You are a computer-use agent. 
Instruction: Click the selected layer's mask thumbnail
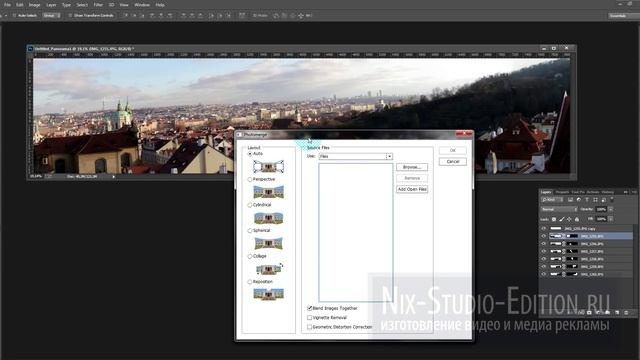572,236
